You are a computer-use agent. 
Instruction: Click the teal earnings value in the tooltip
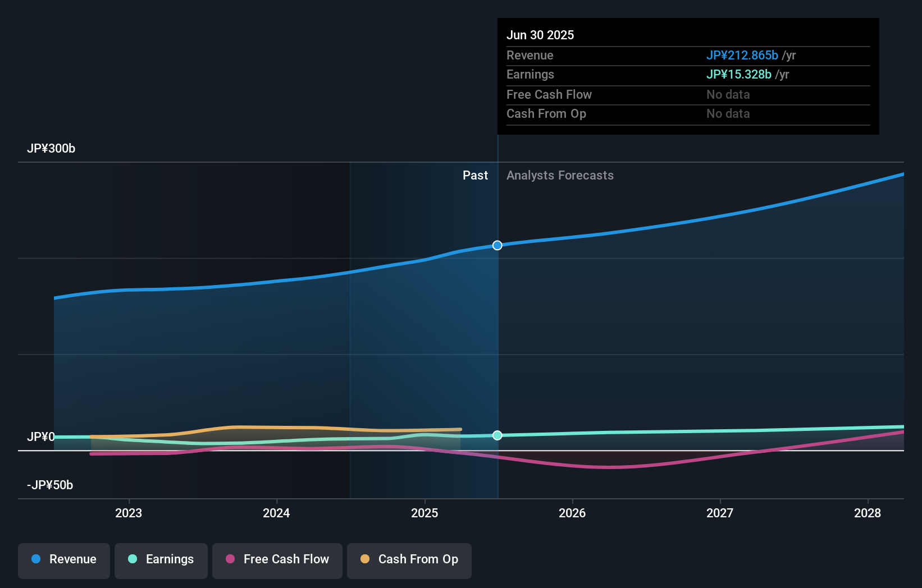click(x=738, y=74)
